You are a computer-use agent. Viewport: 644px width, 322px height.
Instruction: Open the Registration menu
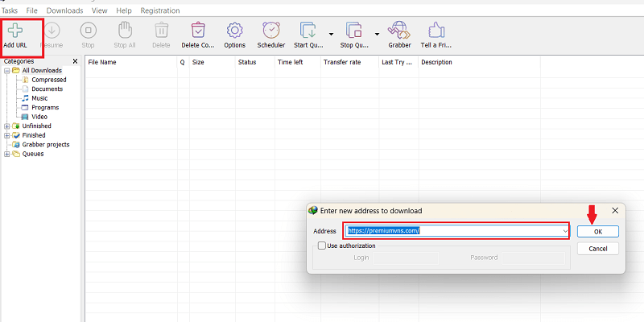(159, 10)
